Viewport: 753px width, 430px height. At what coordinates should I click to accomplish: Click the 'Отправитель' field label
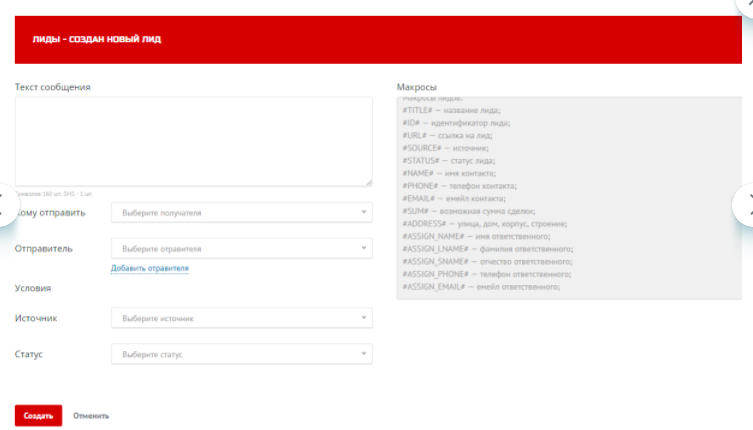[x=44, y=248]
